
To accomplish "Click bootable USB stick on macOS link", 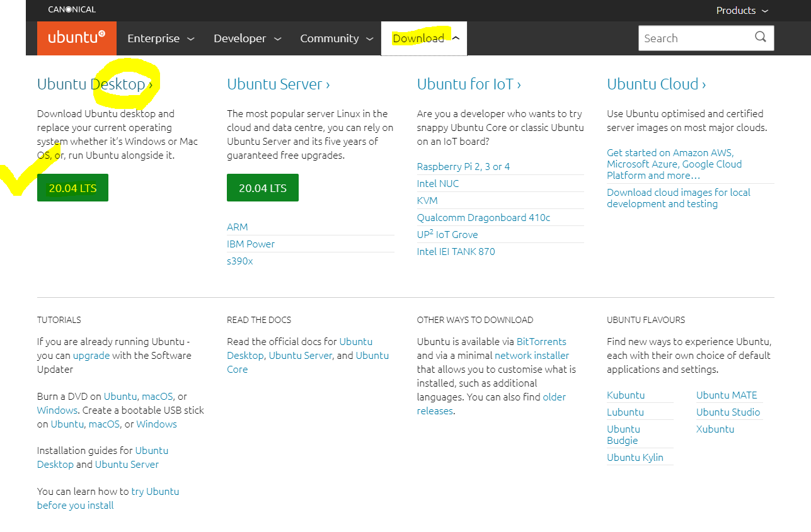I will [x=104, y=424].
